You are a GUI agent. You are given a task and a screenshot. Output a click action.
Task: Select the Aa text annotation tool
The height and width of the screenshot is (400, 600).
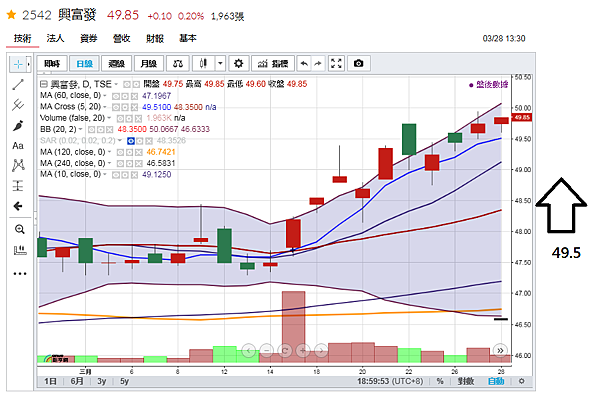[18, 146]
